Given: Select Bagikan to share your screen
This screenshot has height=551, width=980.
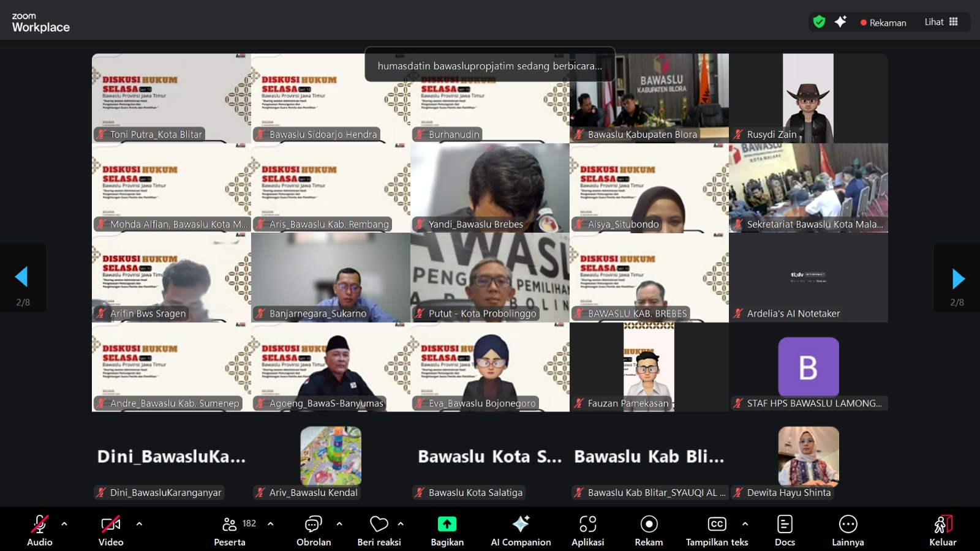Looking at the screenshot, I should (447, 530).
